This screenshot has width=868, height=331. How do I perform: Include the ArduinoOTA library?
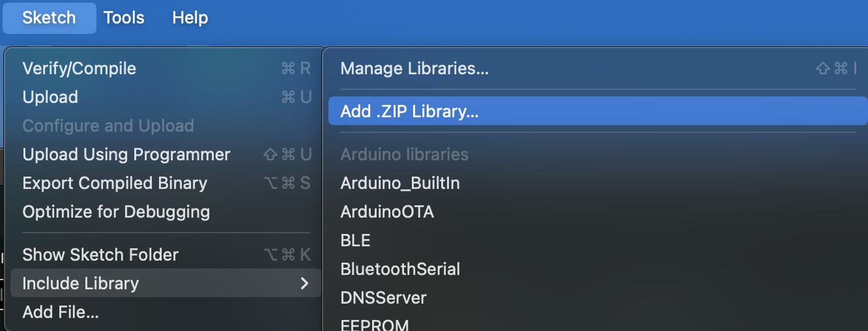pyautogui.click(x=387, y=212)
